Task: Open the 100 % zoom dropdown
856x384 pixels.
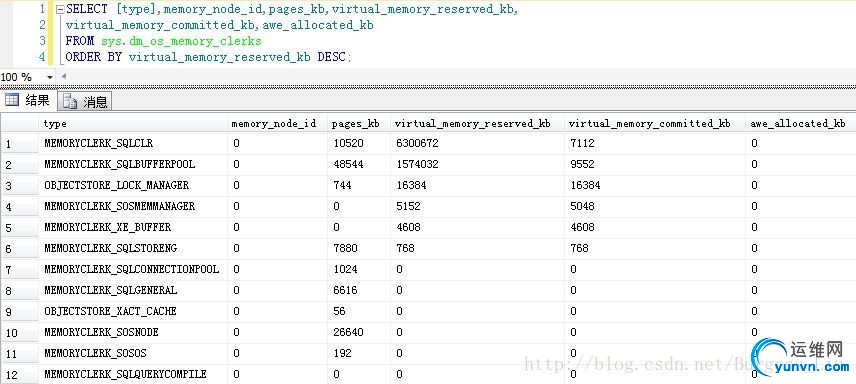Action: point(50,77)
